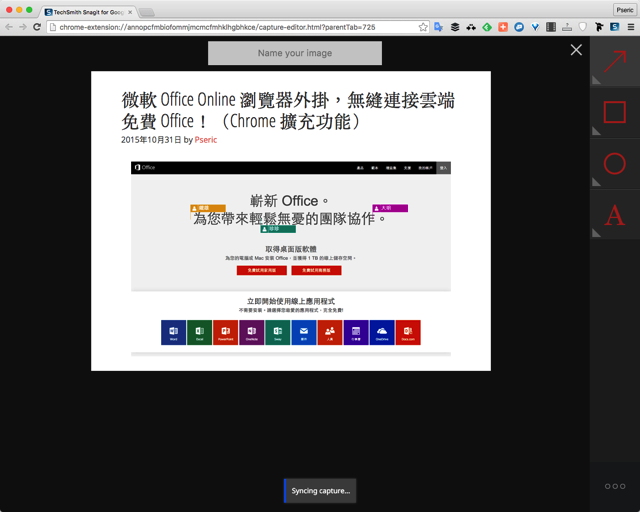Open the blue round chat extension icon
Viewport: 640px width, 512px height.
click(519, 27)
